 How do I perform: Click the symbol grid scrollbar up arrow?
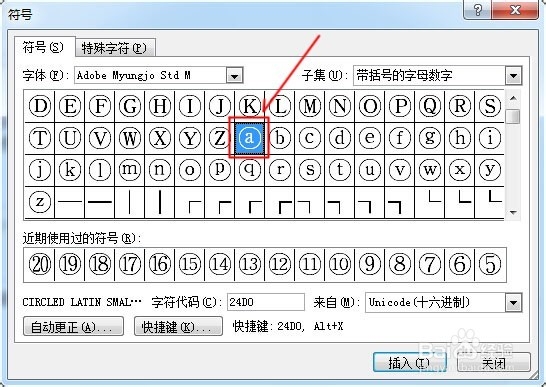(x=513, y=98)
